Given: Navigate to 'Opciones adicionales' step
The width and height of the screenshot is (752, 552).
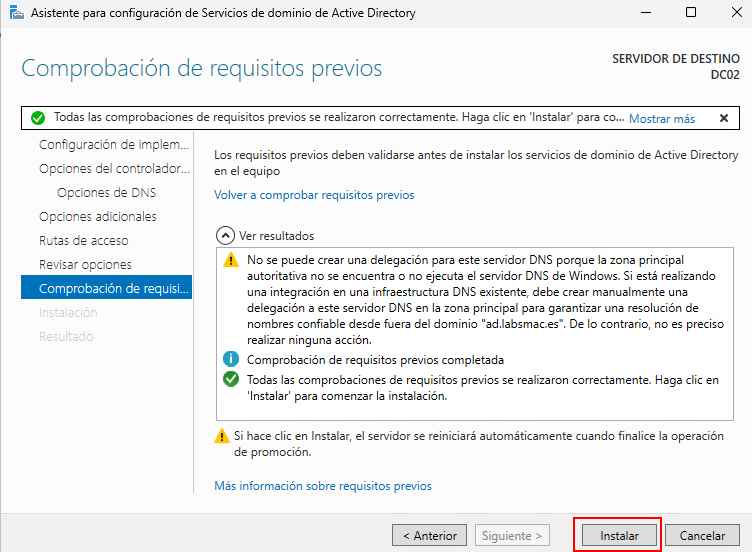Looking at the screenshot, I should [x=97, y=216].
